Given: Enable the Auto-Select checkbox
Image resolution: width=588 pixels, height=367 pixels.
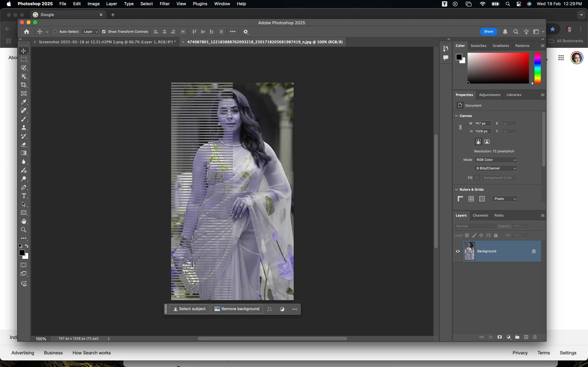Looking at the screenshot, I should (55, 32).
